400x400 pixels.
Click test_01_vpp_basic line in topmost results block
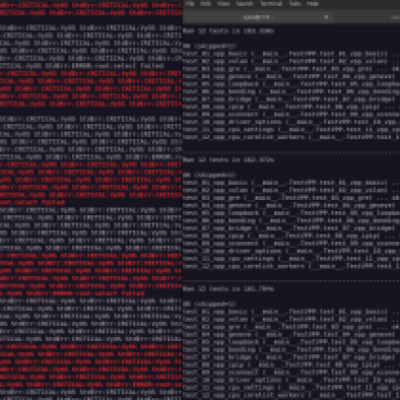291,54
